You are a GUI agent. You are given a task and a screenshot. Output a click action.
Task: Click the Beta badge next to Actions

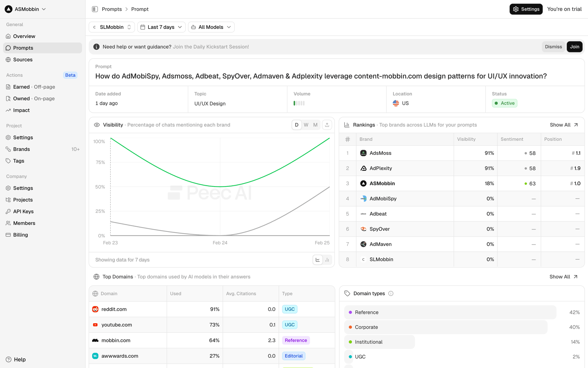tap(70, 75)
